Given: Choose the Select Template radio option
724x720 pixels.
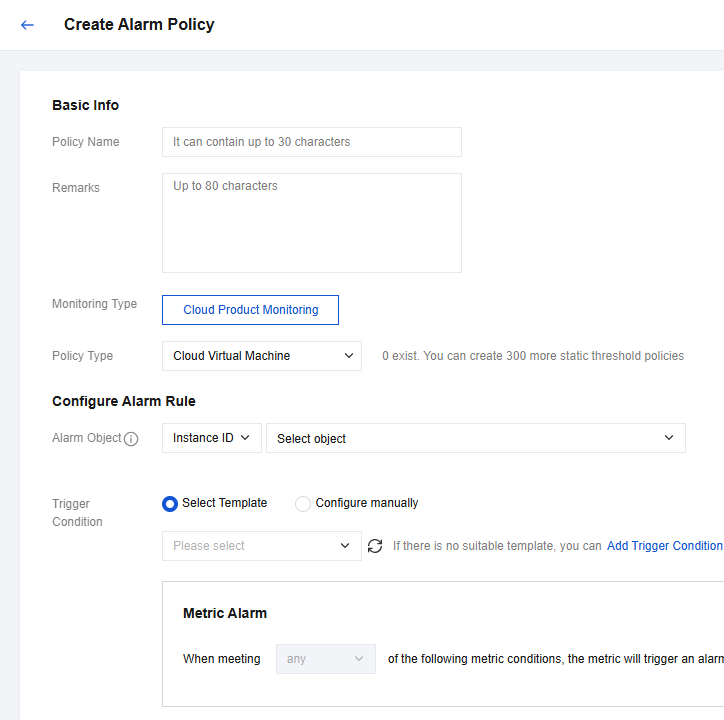Looking at the screenshot, I should coord(169,503).
